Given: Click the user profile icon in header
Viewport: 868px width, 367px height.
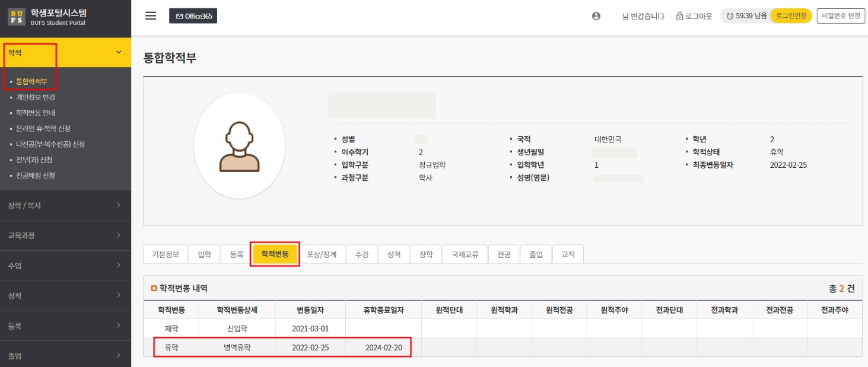Looking at the screenshot, I should [596, 16].
